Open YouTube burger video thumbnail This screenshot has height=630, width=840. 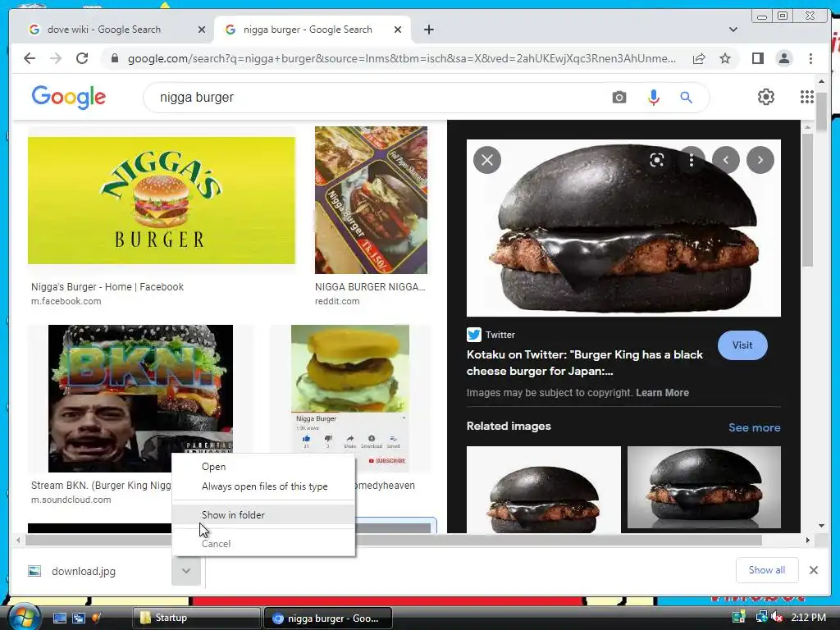click(x=349, y=399)
